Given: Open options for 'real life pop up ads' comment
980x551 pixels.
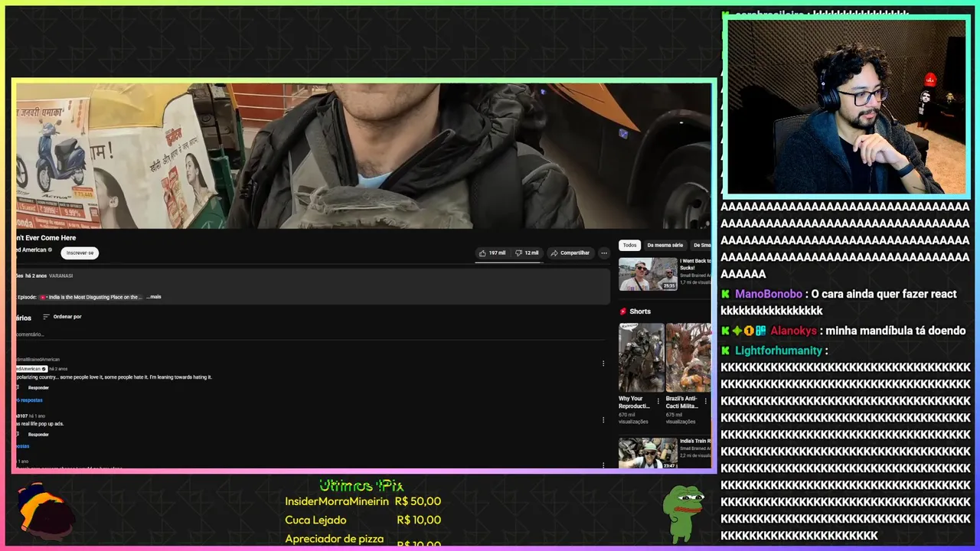Looking at the screenshot, I should click(x=603, y=419).
